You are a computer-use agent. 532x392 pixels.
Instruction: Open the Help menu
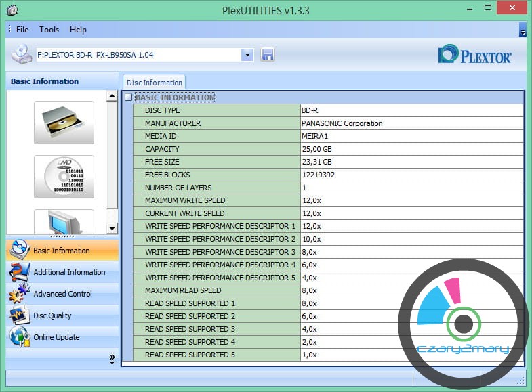click(78, 30)
